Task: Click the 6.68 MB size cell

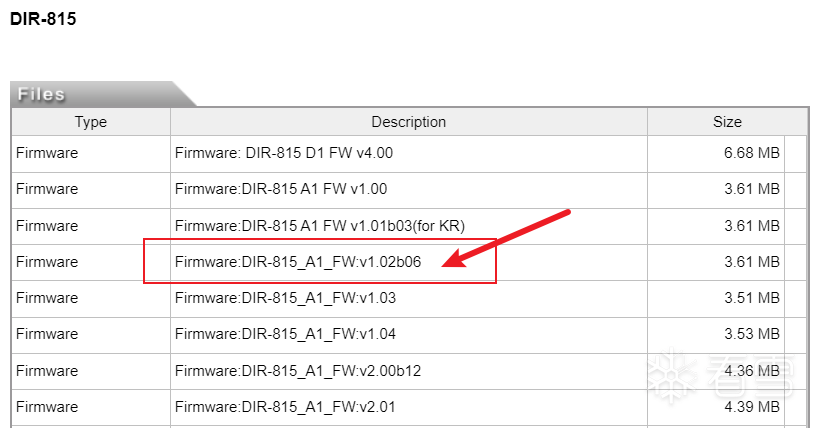Action: pyautogui.click(x=752, y=153)
